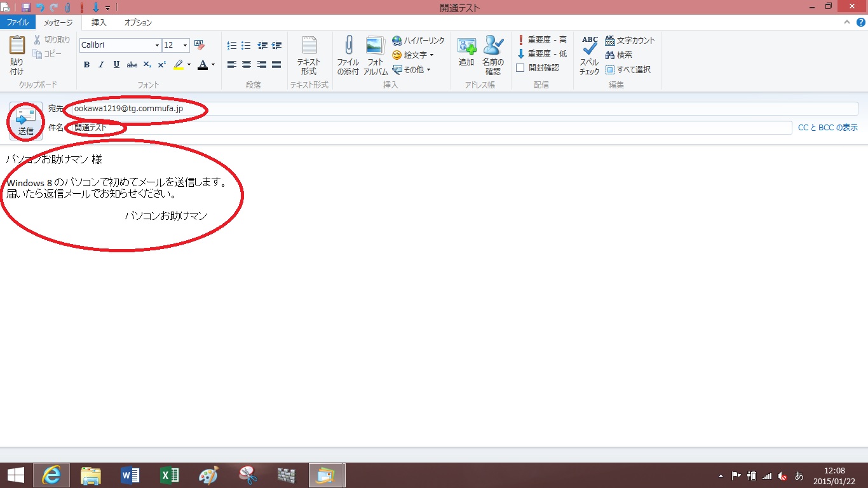Customize quick access toolbar dropdown
This screenshot has height=488, width=868.
[x=107, y=8]
